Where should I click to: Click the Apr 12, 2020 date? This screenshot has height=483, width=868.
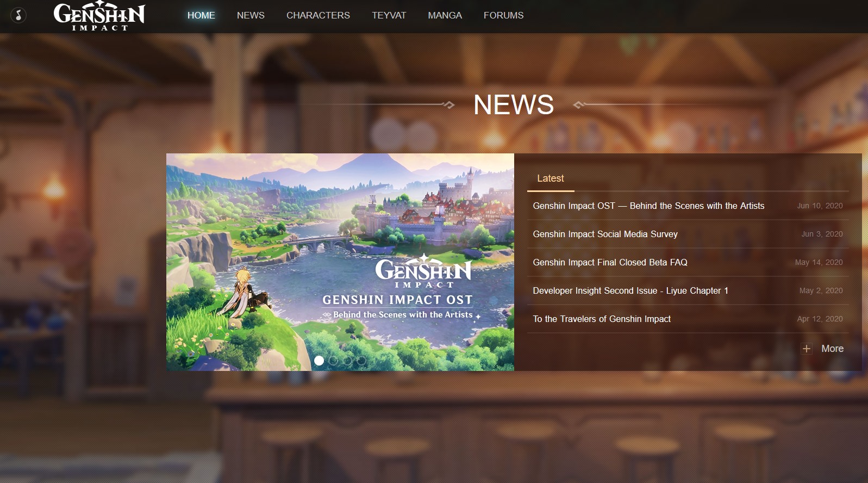pos(820,319)
